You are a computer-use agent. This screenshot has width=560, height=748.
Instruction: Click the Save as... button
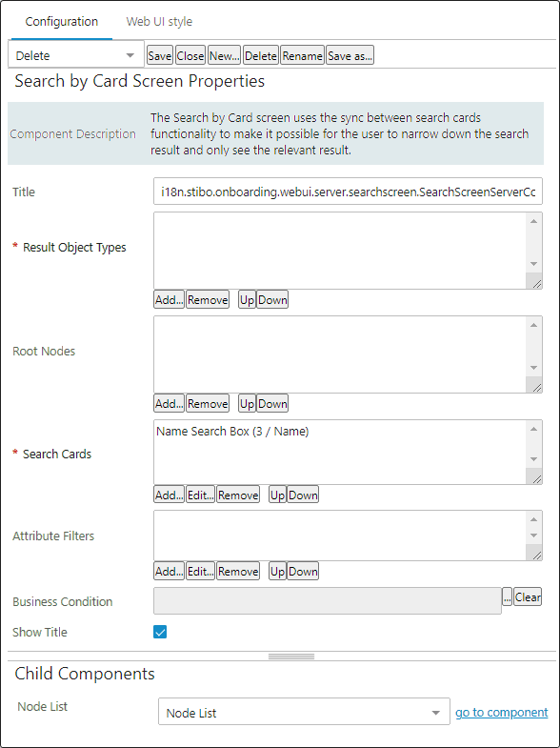coord(350,55)
